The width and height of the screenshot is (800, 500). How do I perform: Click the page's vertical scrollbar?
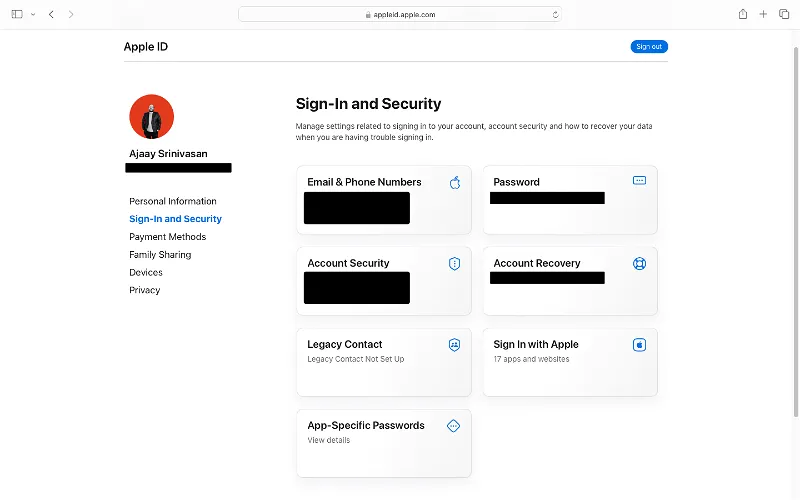tap(796, 232)
